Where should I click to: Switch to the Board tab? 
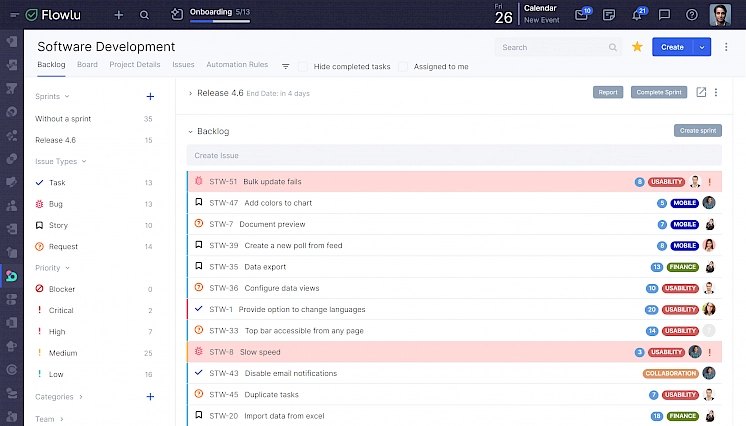click(87, 65)
